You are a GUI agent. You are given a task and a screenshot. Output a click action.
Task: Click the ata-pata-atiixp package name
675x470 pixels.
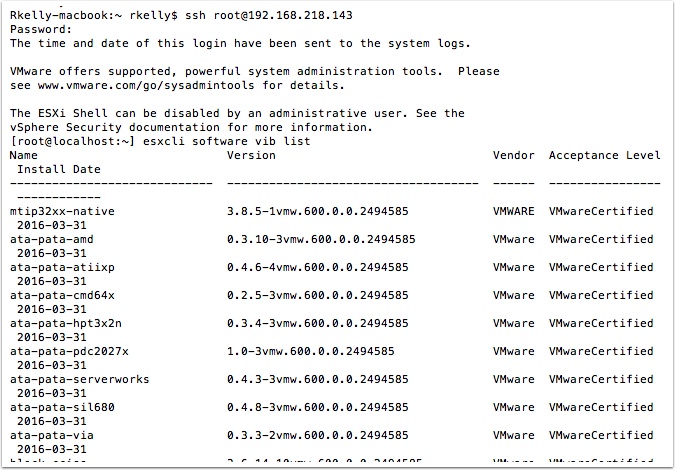62,267
